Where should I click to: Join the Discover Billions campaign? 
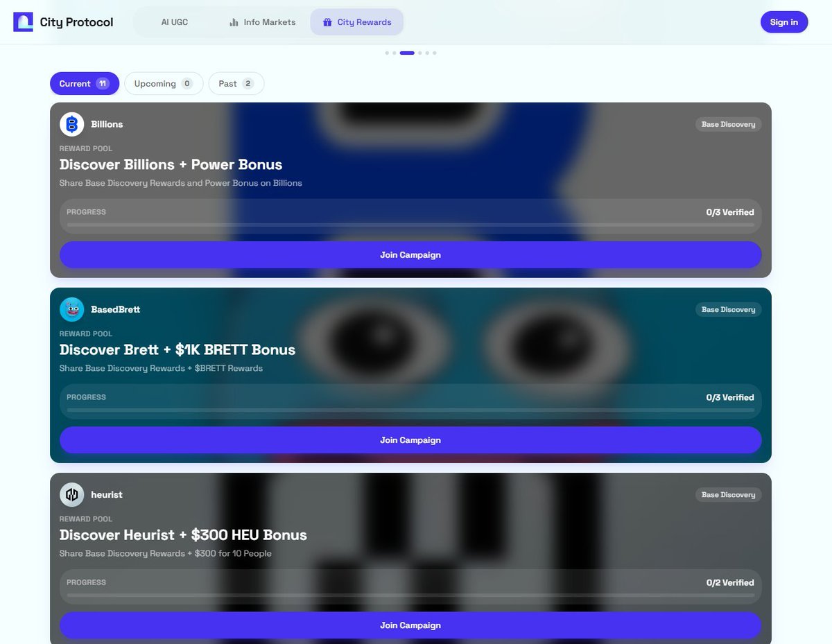tap(410, 255)
